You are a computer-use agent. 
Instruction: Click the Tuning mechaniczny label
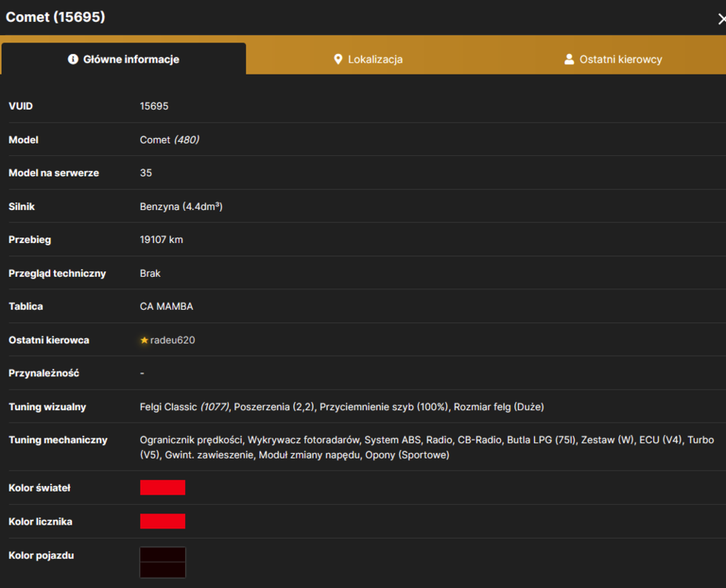click(x=58, y=440)
